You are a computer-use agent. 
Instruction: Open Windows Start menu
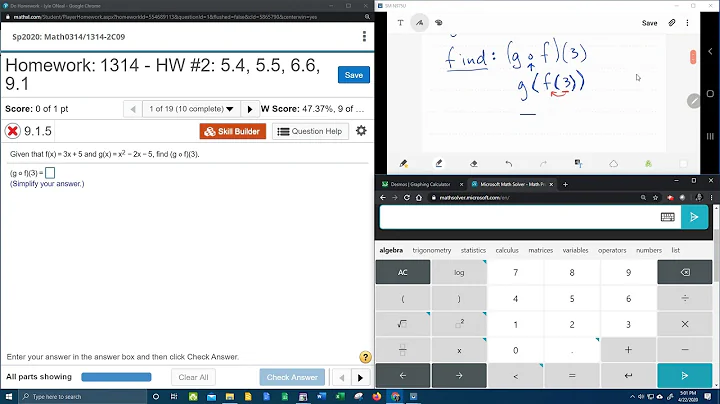[x=9, y=396]
